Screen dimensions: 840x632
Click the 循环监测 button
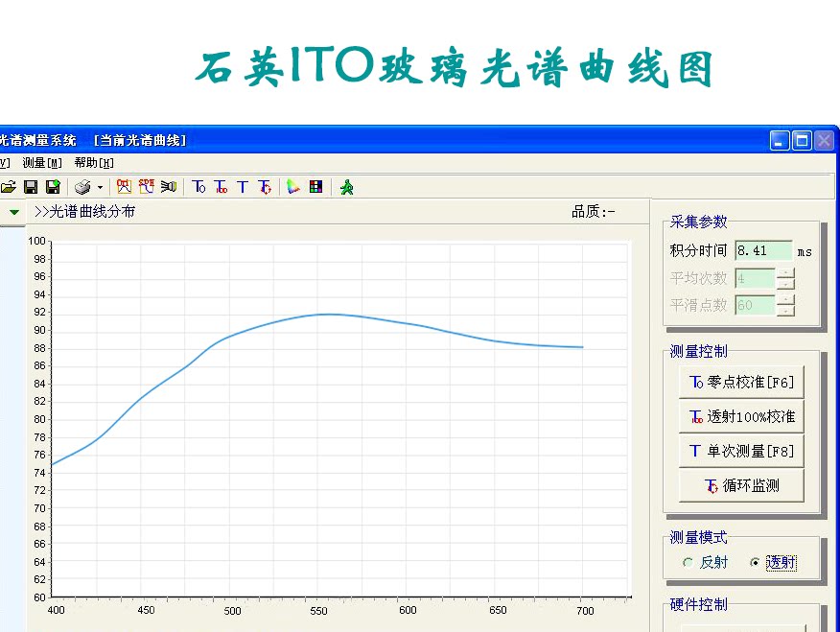coord(741,486)
